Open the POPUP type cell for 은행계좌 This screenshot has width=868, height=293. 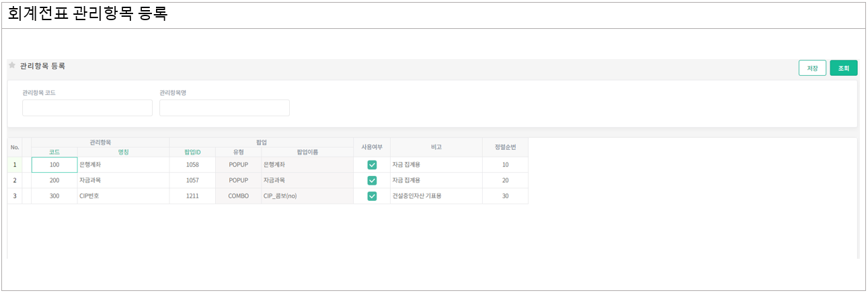pos(239,165)
